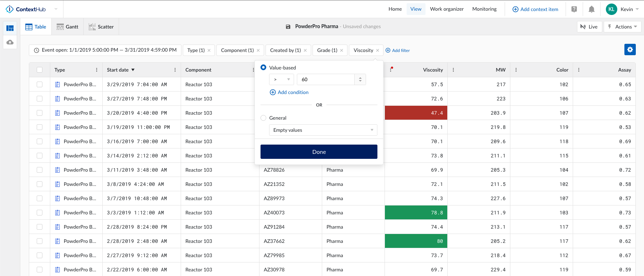The image size is (644, 276).
Task: Click Add filter link
Action: click(398, 50)
